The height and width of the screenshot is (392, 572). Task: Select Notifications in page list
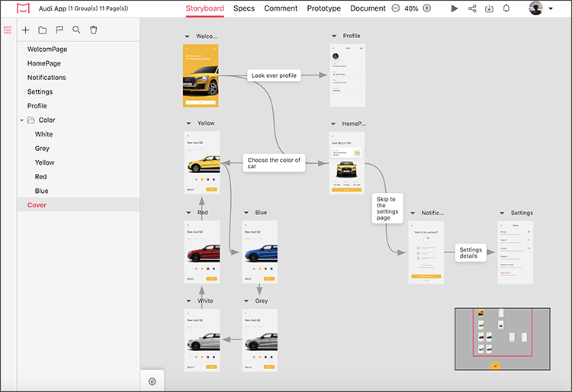(79, 78)
